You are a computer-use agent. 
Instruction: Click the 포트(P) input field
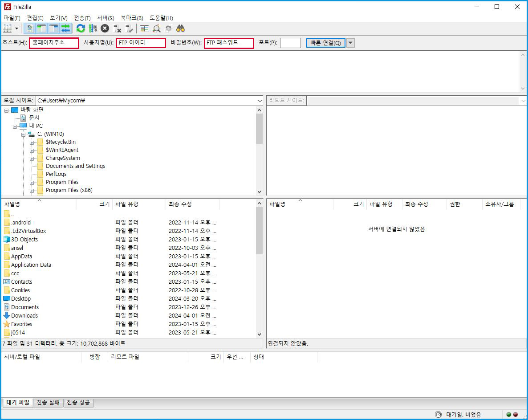pyautogui.click(x=290, y=43)
